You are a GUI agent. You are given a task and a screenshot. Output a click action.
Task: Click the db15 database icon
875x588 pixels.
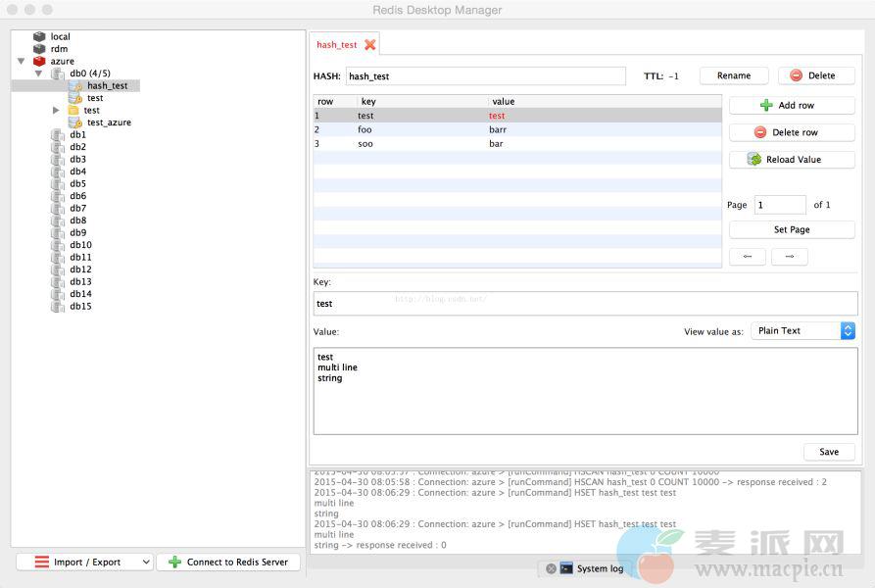point(58,307)
